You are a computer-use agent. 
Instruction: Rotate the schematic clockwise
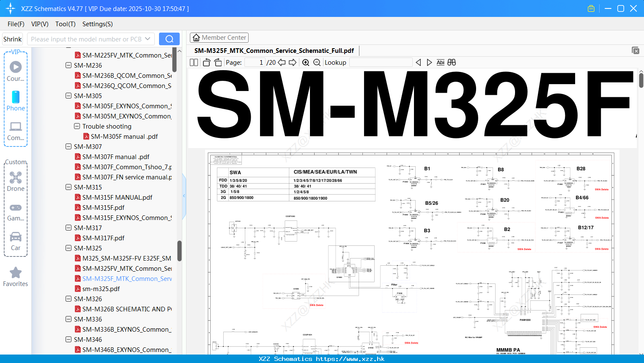pyautogui.click(x=217, y=62)
